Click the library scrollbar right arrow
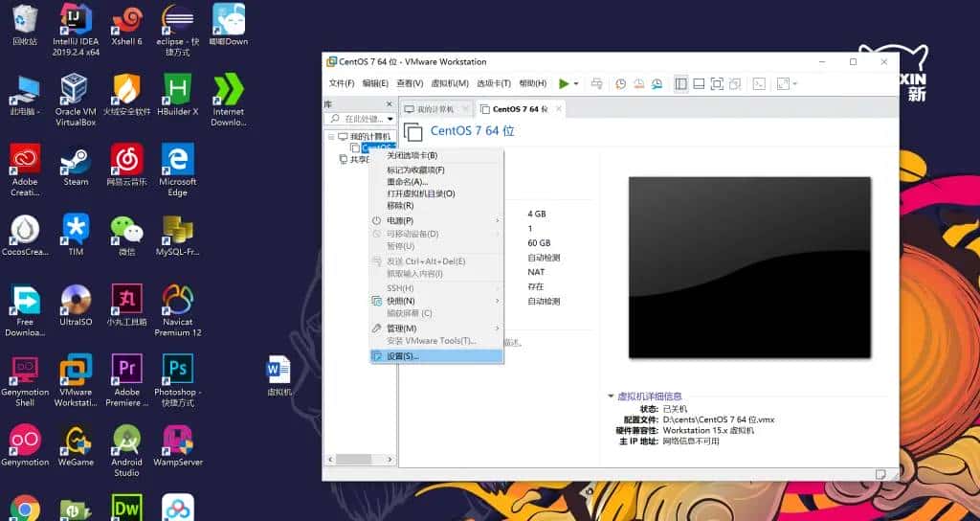The image size is (980, 521). (390, 459)
